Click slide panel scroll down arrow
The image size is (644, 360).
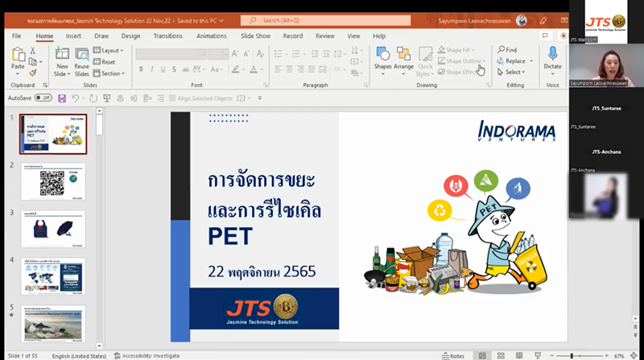(99, 346)
